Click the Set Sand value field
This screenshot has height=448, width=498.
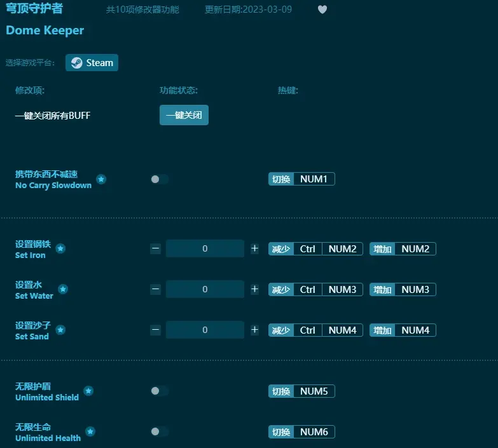(x=205, y=330)
